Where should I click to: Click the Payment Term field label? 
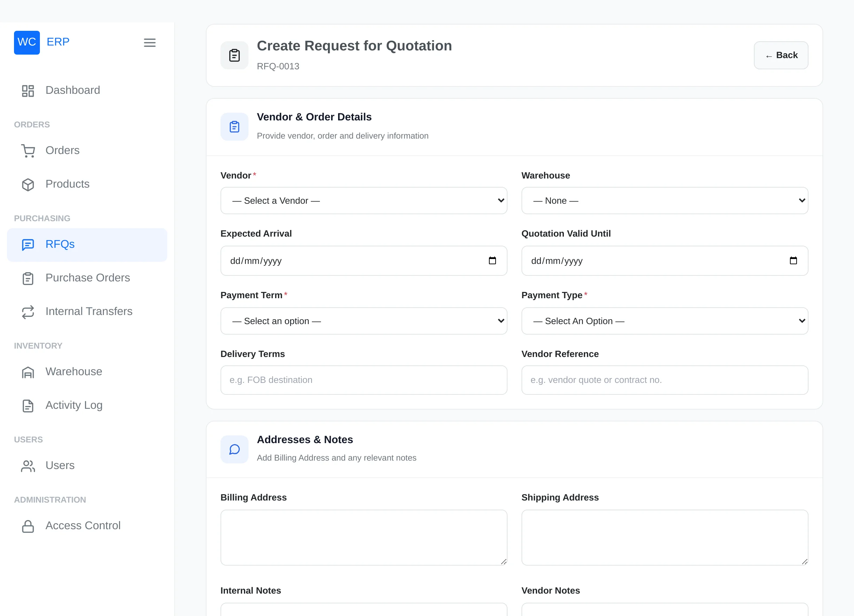(x=251, y=295)
